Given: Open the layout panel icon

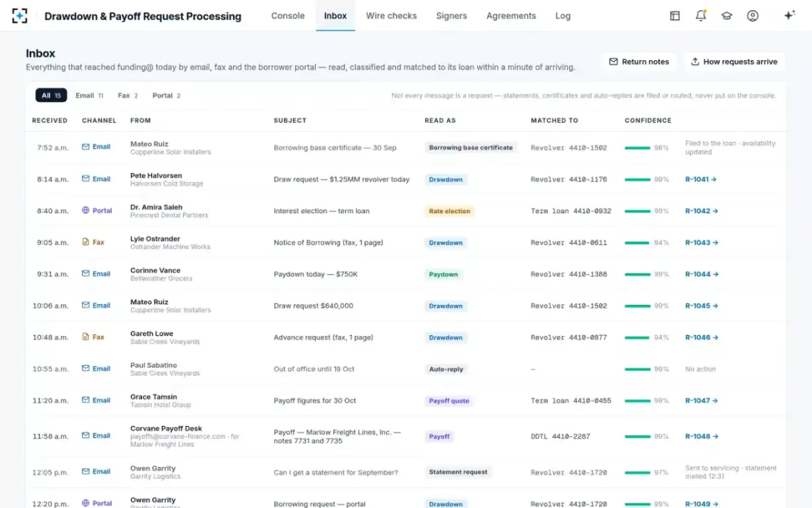Looking at the screenshot, I should pyautogui.click(x=675, y=16).
